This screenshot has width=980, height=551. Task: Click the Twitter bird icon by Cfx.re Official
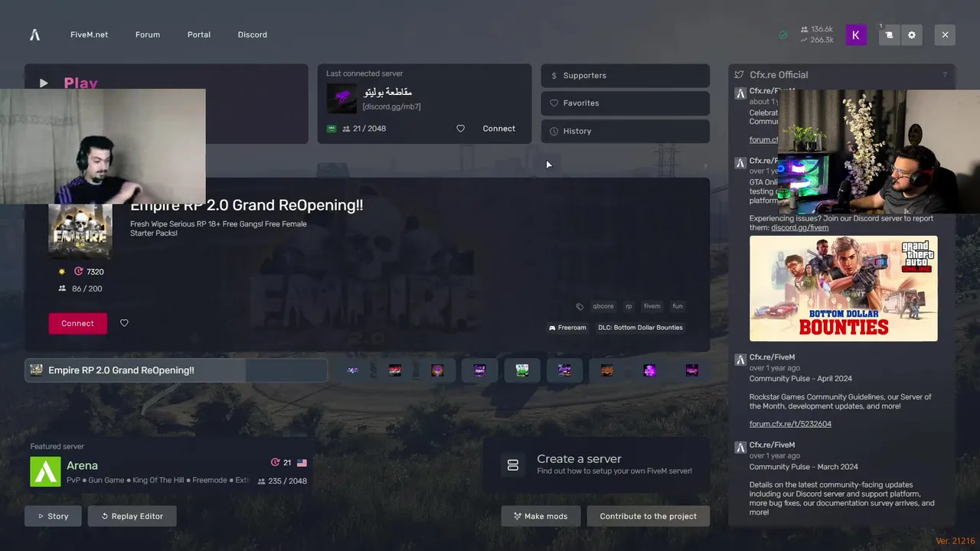[739, 75]
